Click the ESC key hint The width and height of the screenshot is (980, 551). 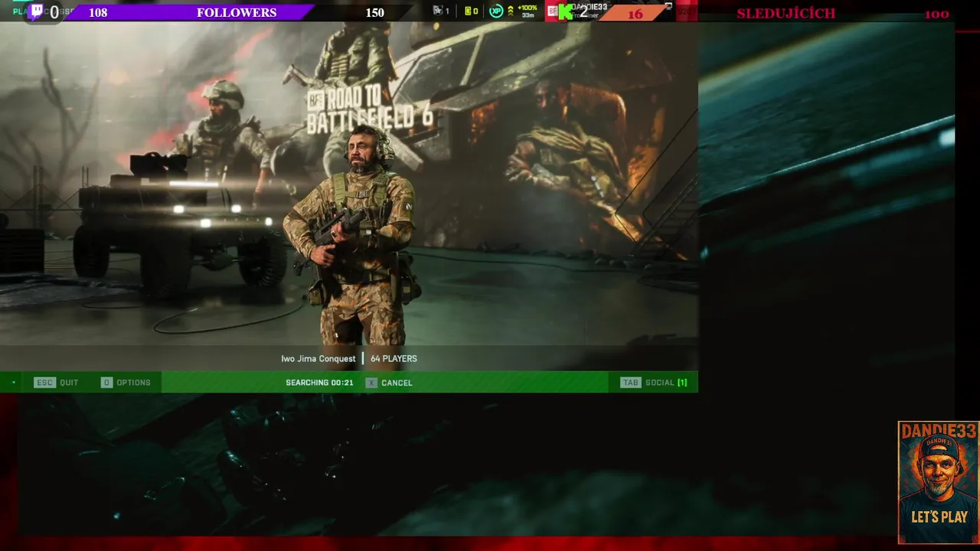[x=44, y=383]
